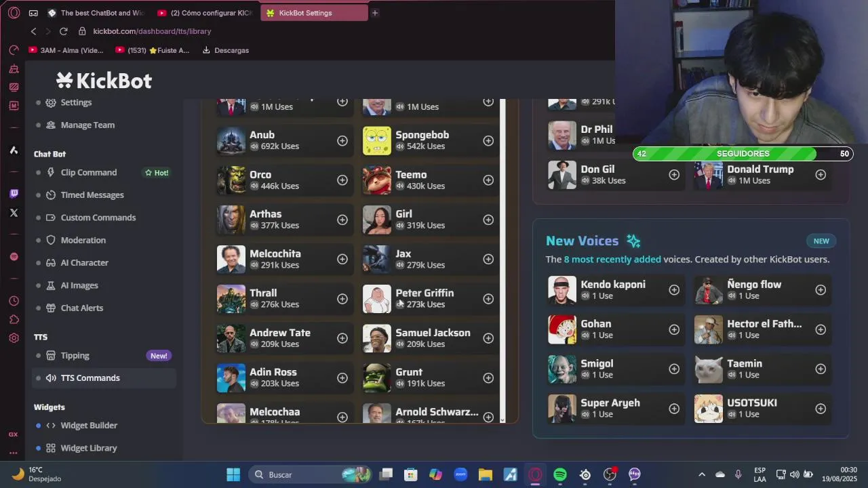Click the Spongebob voice avatar
This screenshot has height=488, width=868.
(x=376, y=140)
